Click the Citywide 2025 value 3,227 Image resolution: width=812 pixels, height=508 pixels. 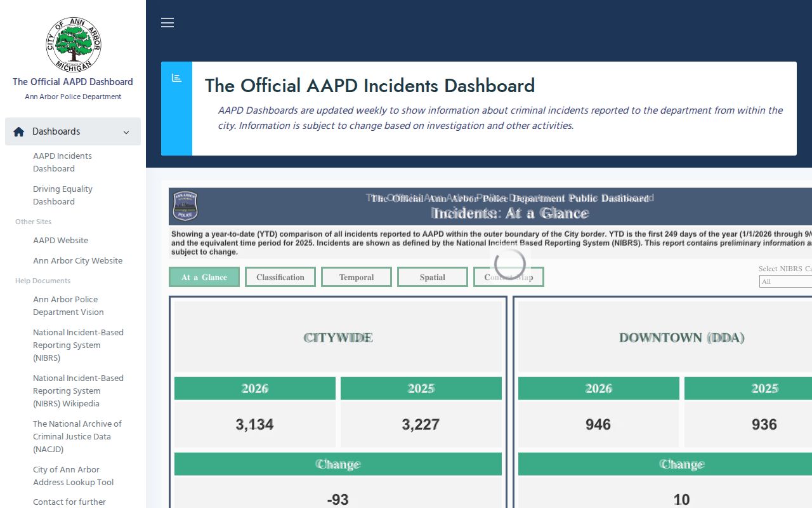[421, 424]
